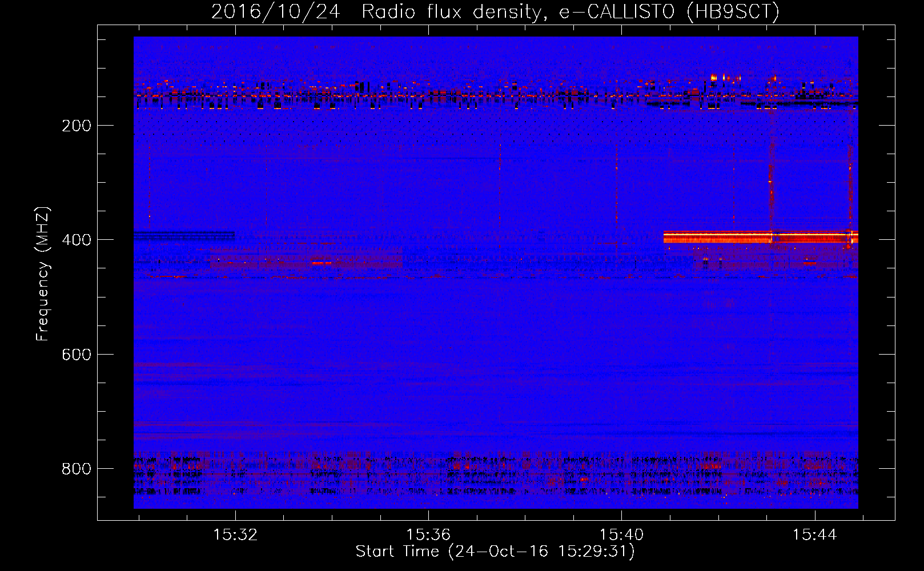Click the 15:32 time tick label
The height and width of the screenshot is (571, 924).
(x=235, y=534)
